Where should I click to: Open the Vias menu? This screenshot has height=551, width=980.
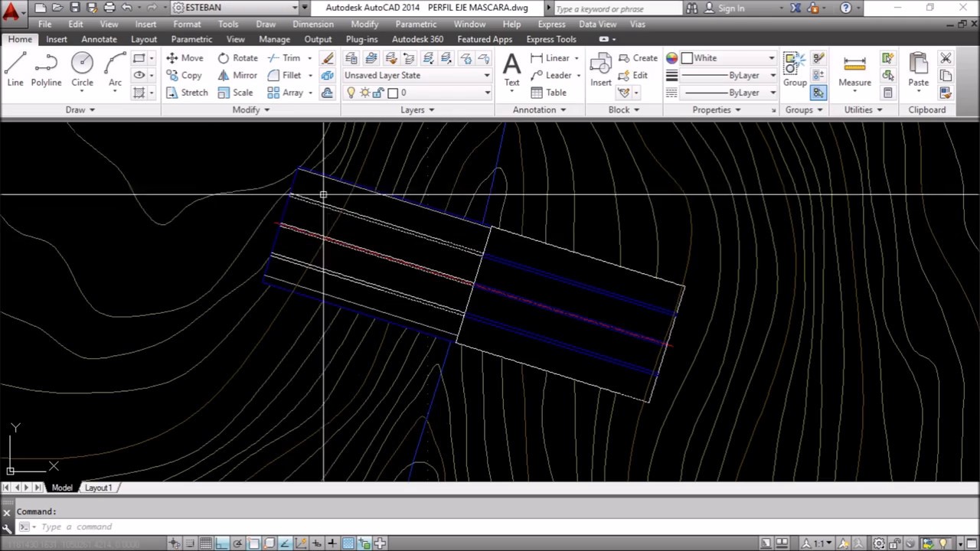tap(637, 24)
